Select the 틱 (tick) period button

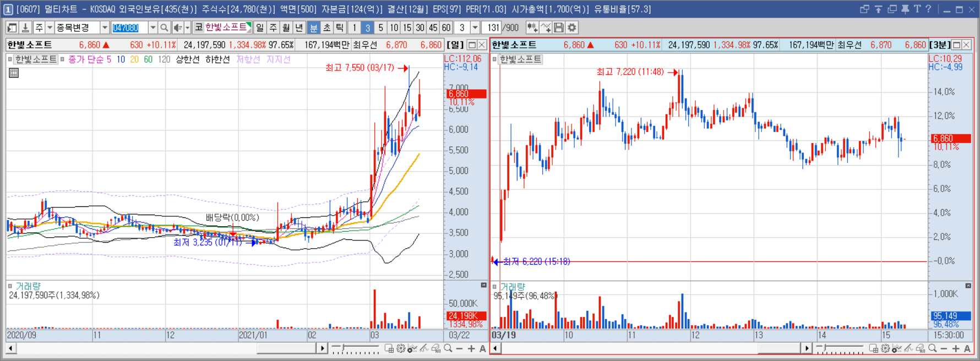tap(340, 28)
